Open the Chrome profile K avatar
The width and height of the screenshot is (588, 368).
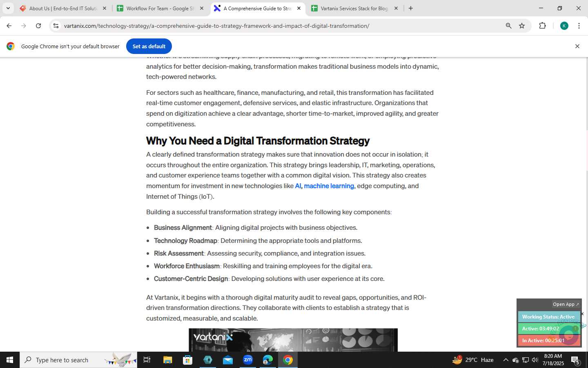coord(564,26)
